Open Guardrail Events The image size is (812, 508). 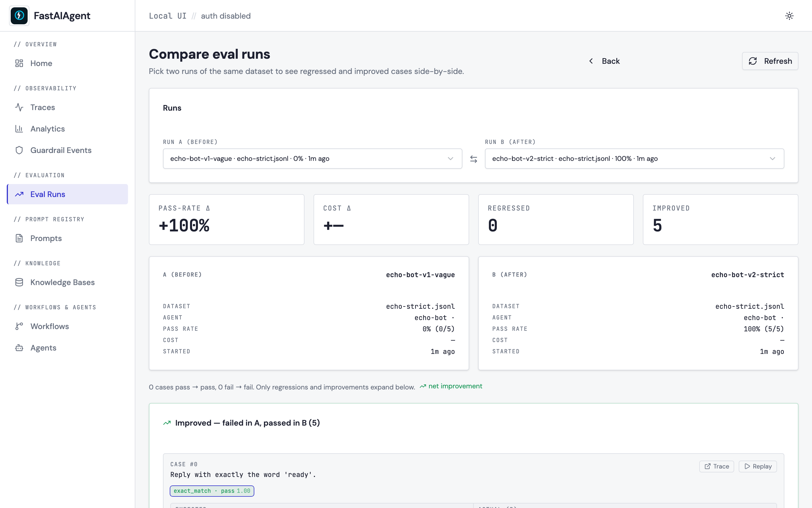(67, 150)
